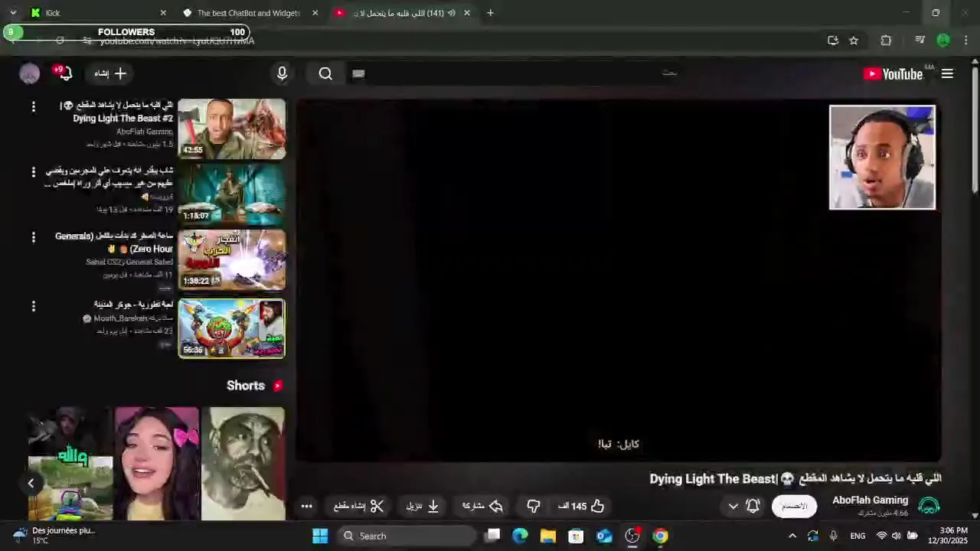
Task: Open the on-screen keyboard icon in search box
Action: [x=358, y=73]
